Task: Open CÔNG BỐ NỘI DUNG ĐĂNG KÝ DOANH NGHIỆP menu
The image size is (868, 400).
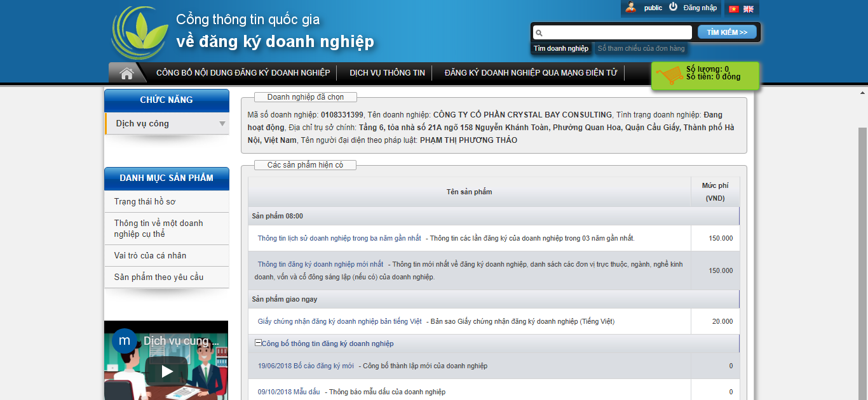Action: (x=243, y=73)
